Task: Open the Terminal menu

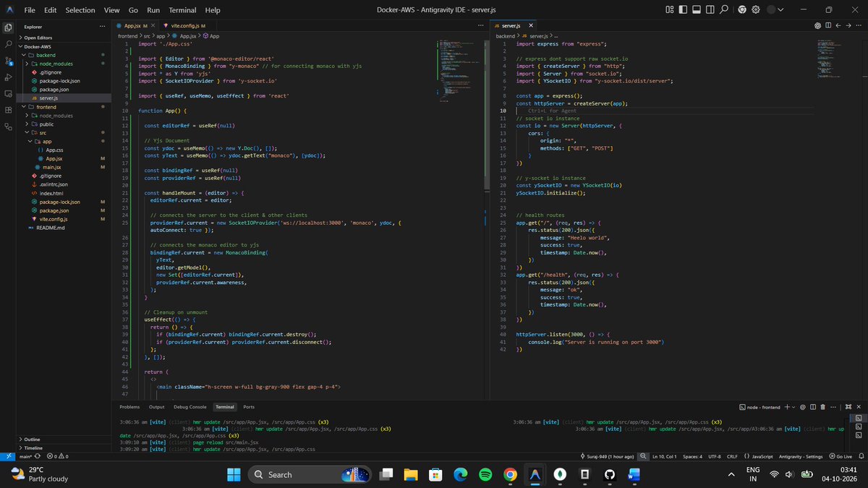Action: pos(182,10)
